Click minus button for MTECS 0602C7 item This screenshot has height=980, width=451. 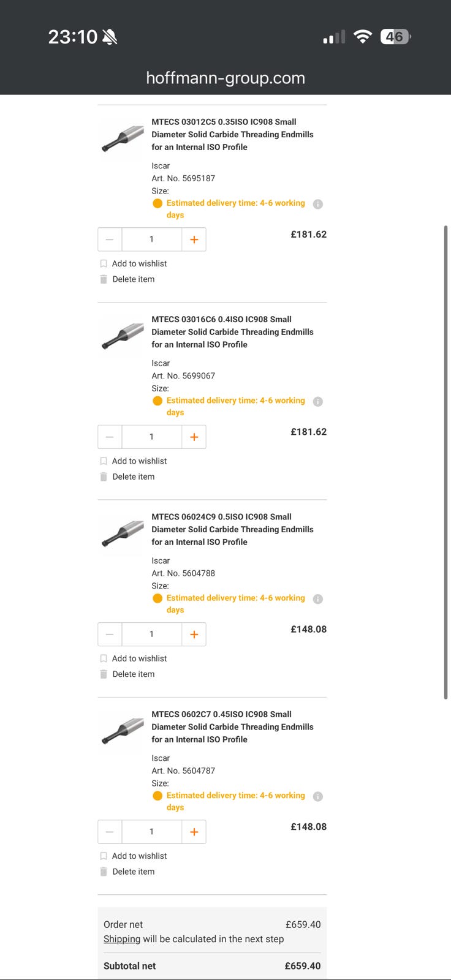coord(110,832)
